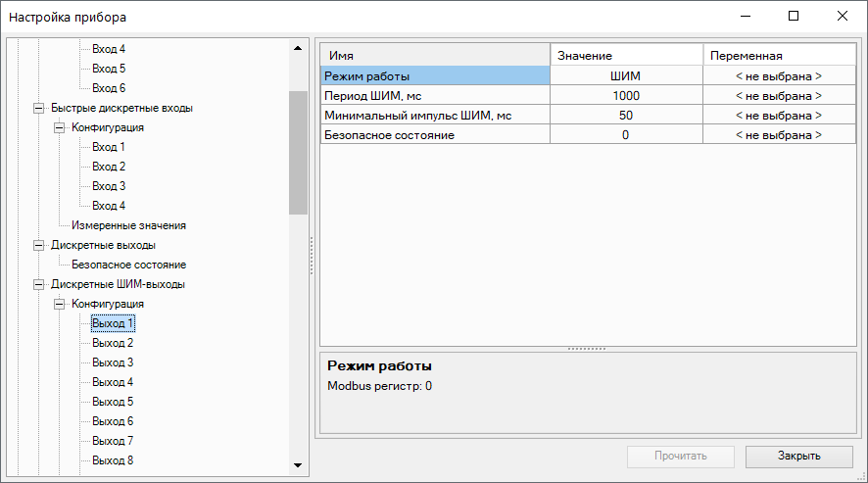This screenshot has width=868, height=483.
Task: Choose variable for Минимальный импульс ШИМ row
Action: [778, 116]
